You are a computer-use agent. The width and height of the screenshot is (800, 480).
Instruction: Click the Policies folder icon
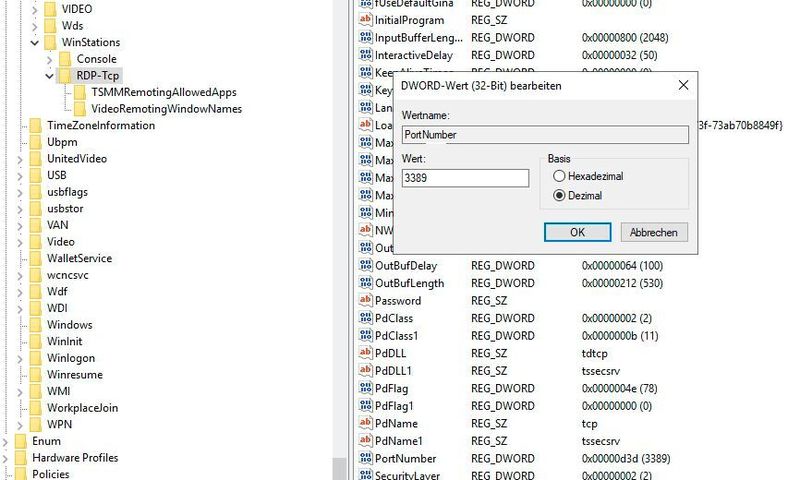pyautogui.click(x=20, y=474)
